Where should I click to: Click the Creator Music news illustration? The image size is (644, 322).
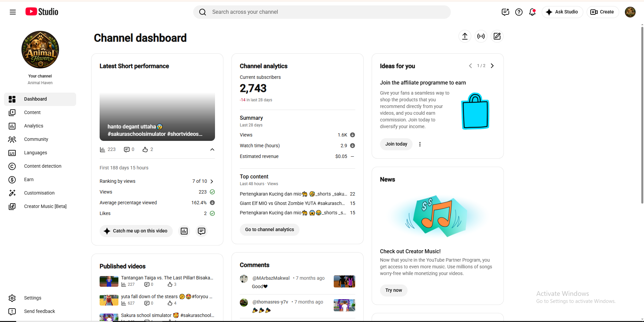(x=438, y=216)
